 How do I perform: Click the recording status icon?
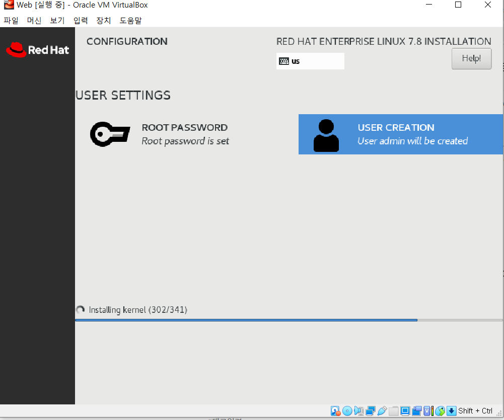tap(417, 410)
